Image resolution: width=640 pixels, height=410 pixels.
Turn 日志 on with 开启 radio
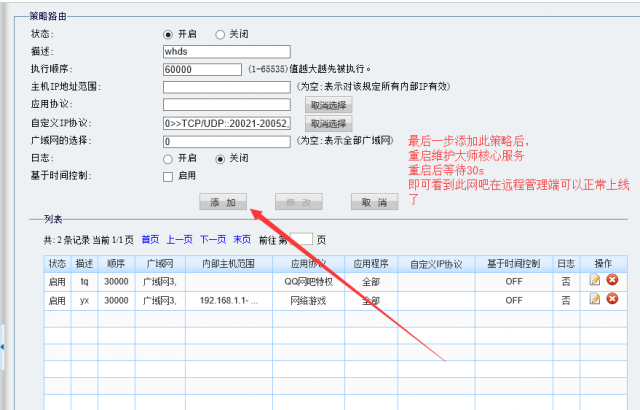pos(168,158)
